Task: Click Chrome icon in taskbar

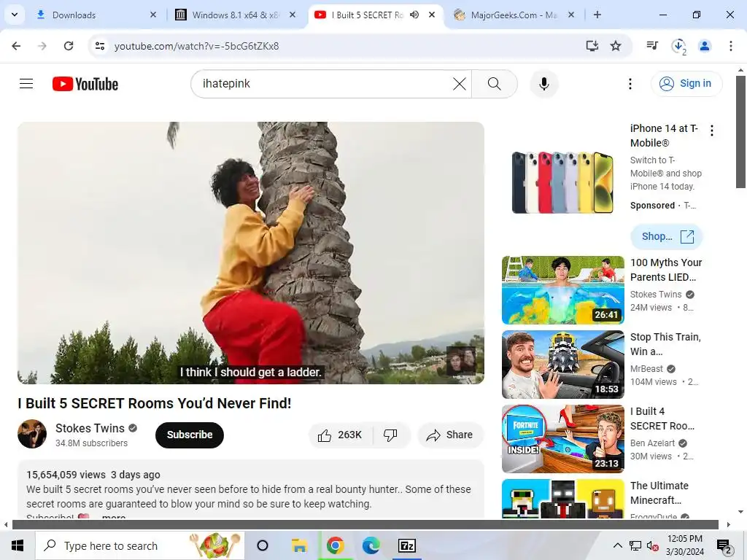Action: [335, 545]
